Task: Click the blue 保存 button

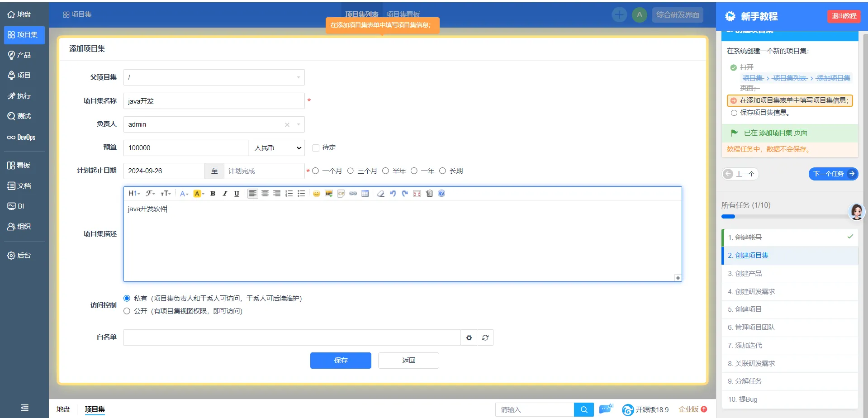Action: [x=341, y=361]
